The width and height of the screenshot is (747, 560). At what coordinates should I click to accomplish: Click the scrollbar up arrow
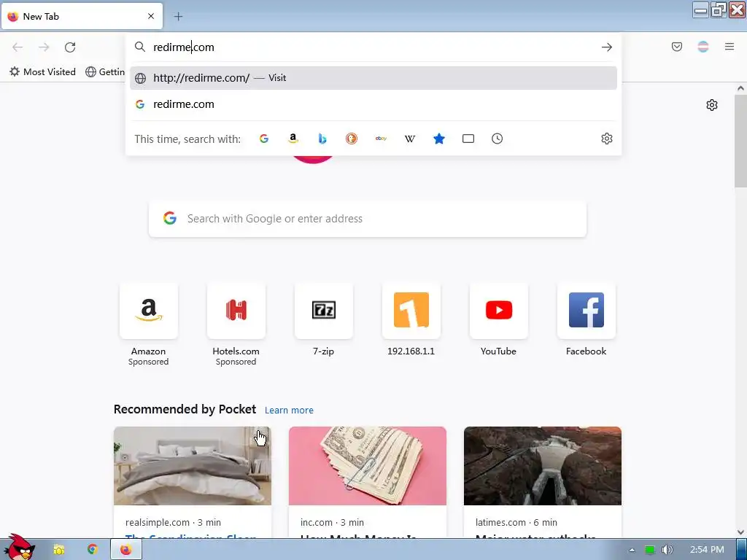tap(740, 88)
